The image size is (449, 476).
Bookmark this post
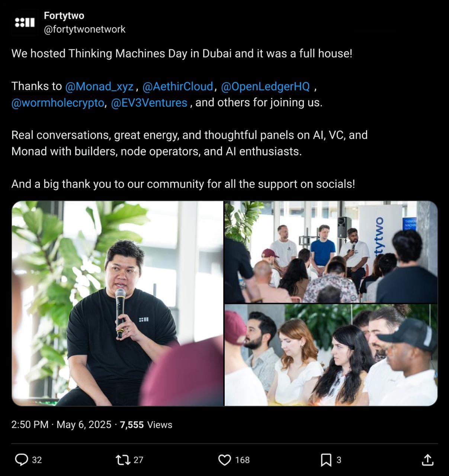coord(326,460)
